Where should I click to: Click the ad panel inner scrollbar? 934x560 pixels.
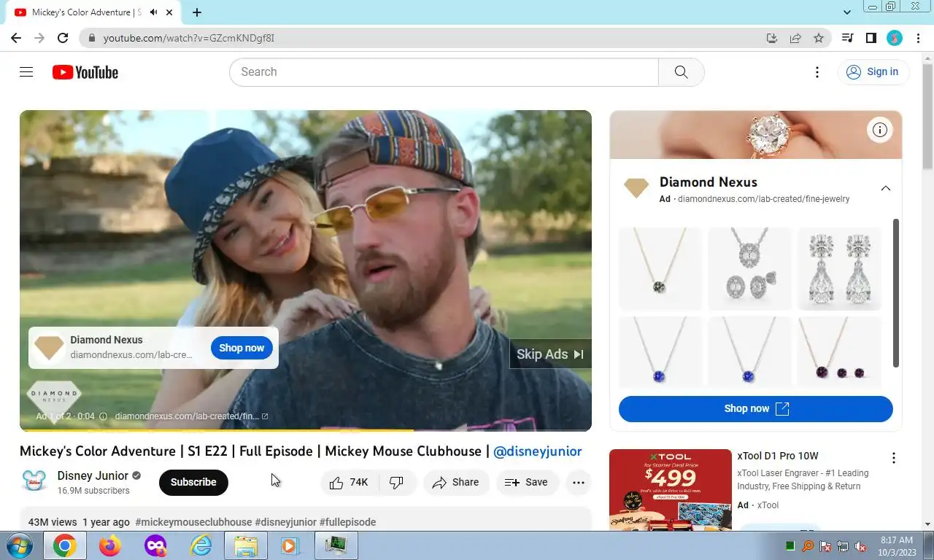click(x=896, y=292)
